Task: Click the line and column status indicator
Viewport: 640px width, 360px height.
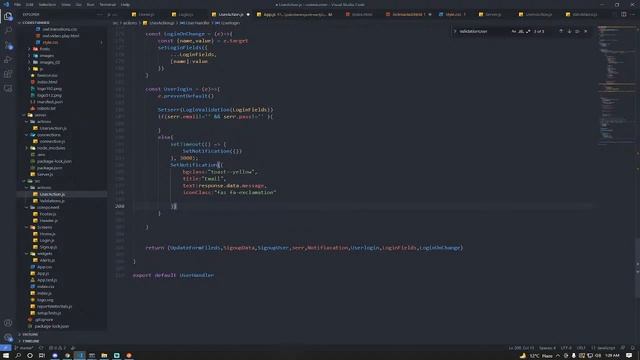Action: tap(521, 348)
